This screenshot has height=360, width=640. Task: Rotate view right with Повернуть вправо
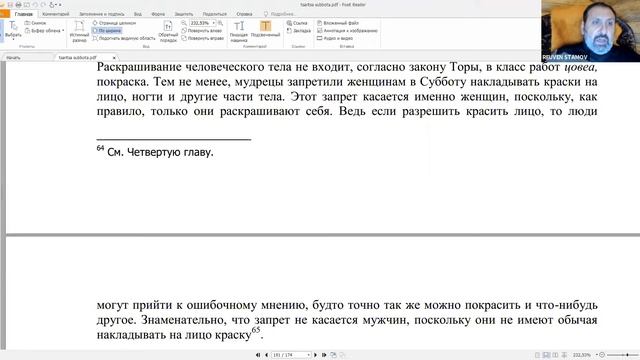[x=203, y=38]
